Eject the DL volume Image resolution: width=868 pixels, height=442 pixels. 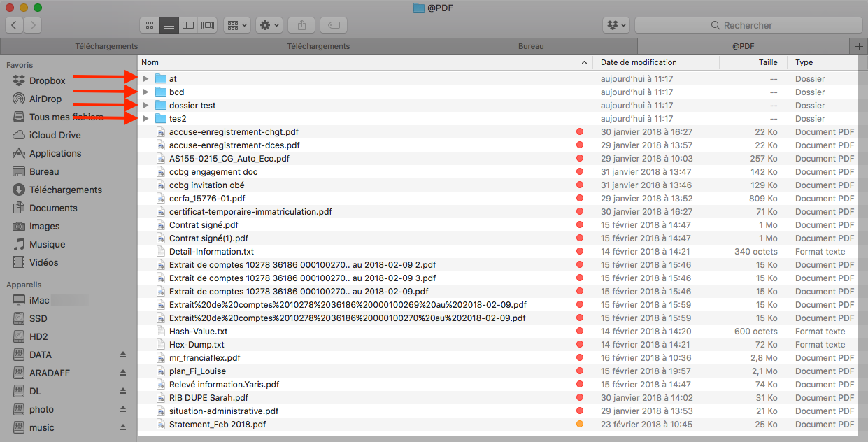point(123,391)
